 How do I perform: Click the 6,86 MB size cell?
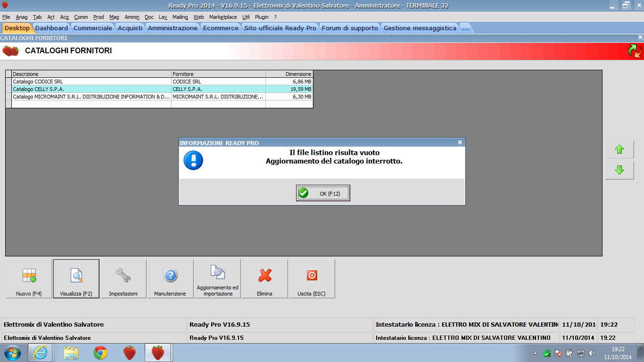(289, 82)
